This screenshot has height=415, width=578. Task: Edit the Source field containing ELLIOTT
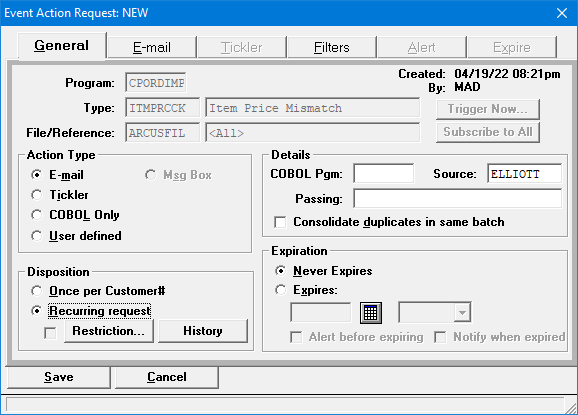tap(525, 174)
